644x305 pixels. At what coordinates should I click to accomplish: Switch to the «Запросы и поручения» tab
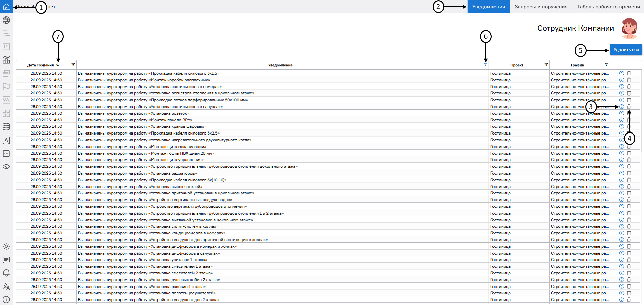click(541, 7)
